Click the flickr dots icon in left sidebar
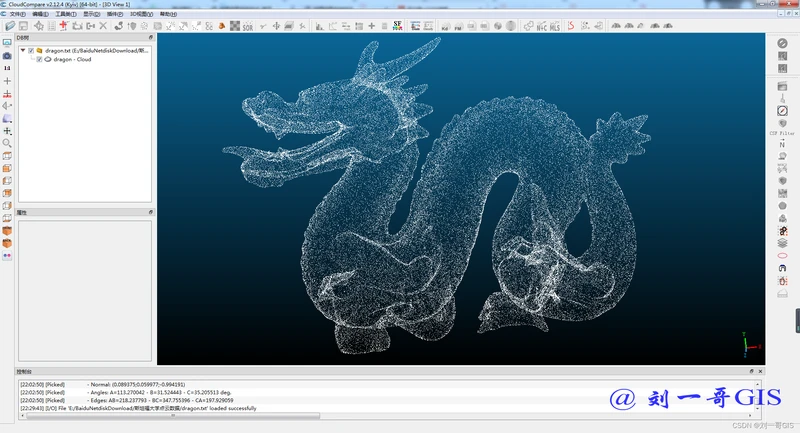 tap(7, 256)
